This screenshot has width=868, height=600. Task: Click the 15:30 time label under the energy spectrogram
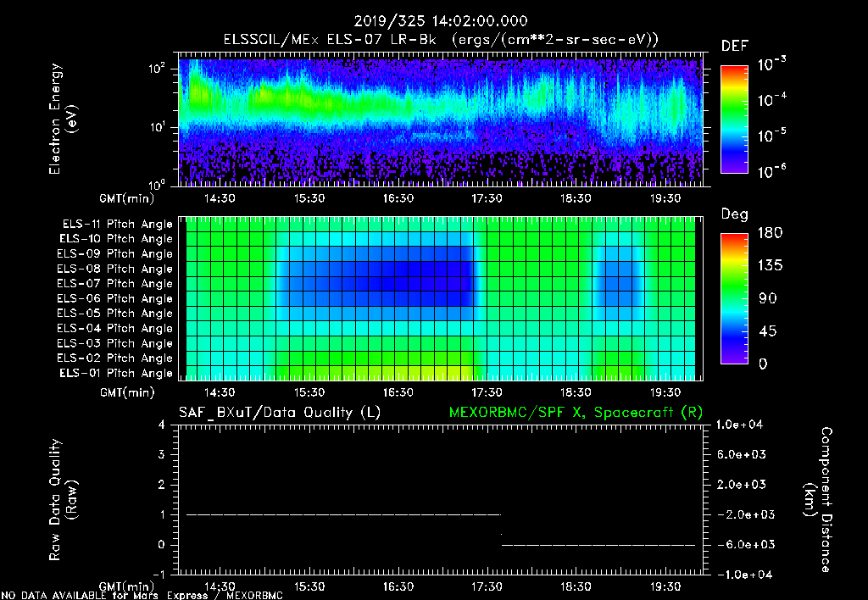pos(309,198)
